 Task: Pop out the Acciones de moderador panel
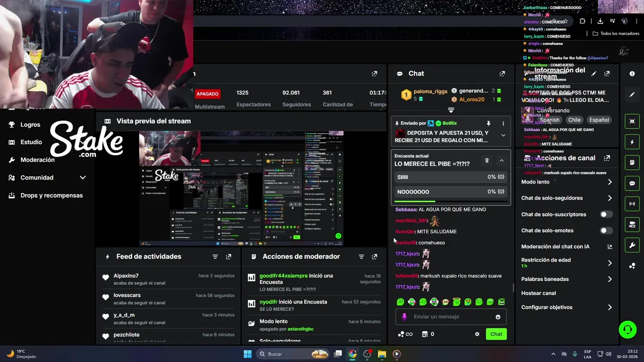[374, 256]
